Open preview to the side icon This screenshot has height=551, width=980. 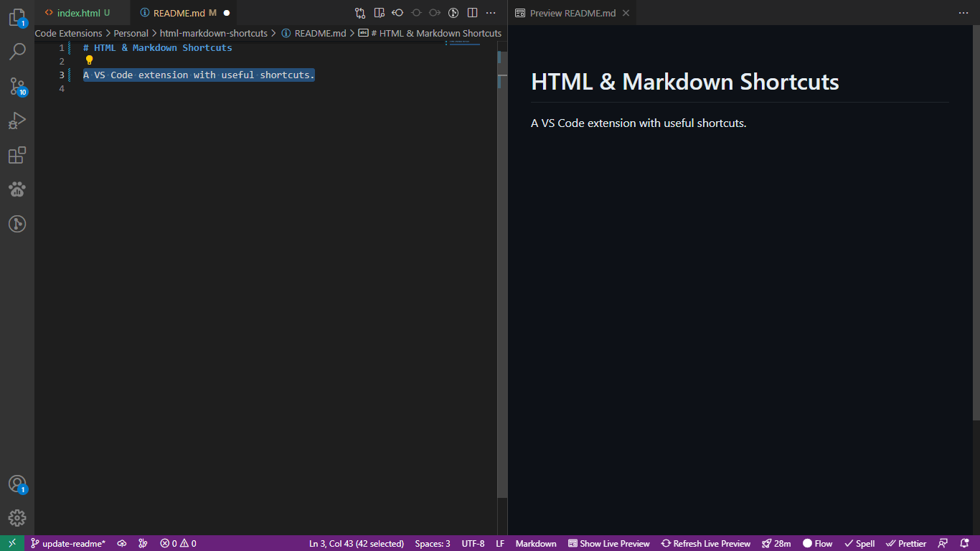[x=379, y=13]
